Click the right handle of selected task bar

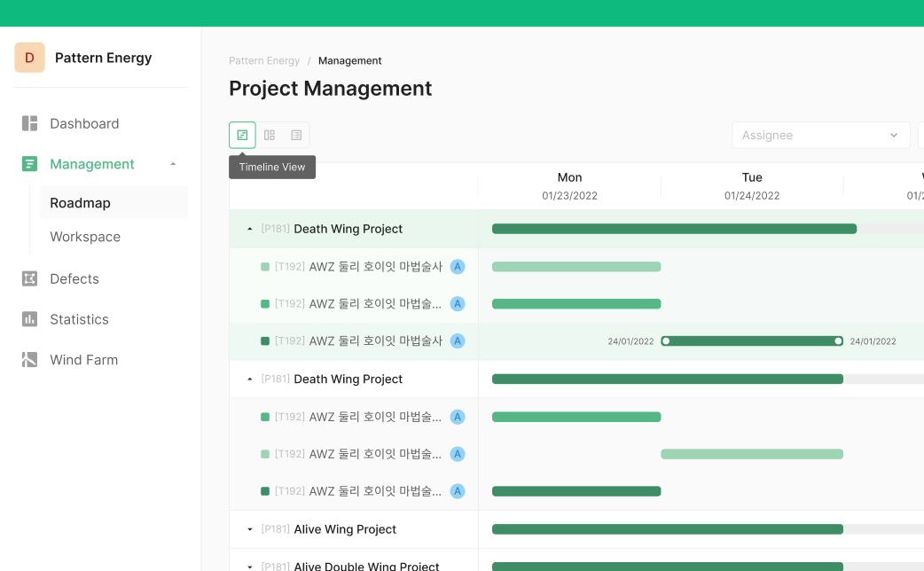pos(838,340)
